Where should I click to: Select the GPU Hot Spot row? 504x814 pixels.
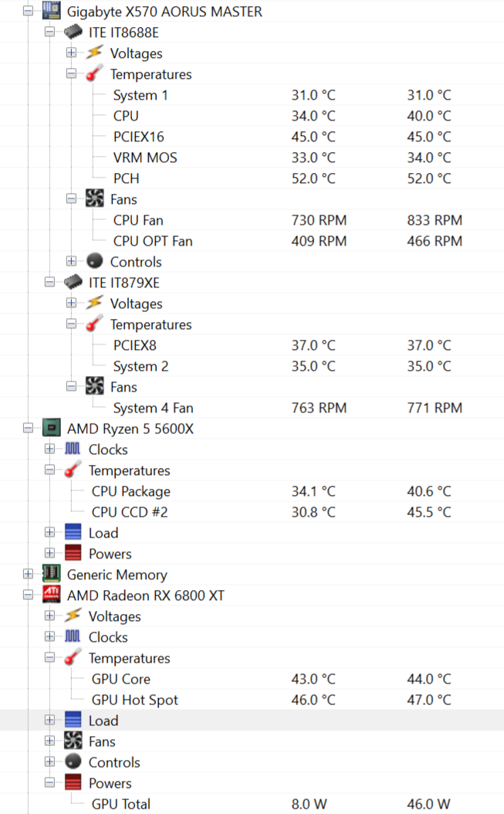[252, 699]
